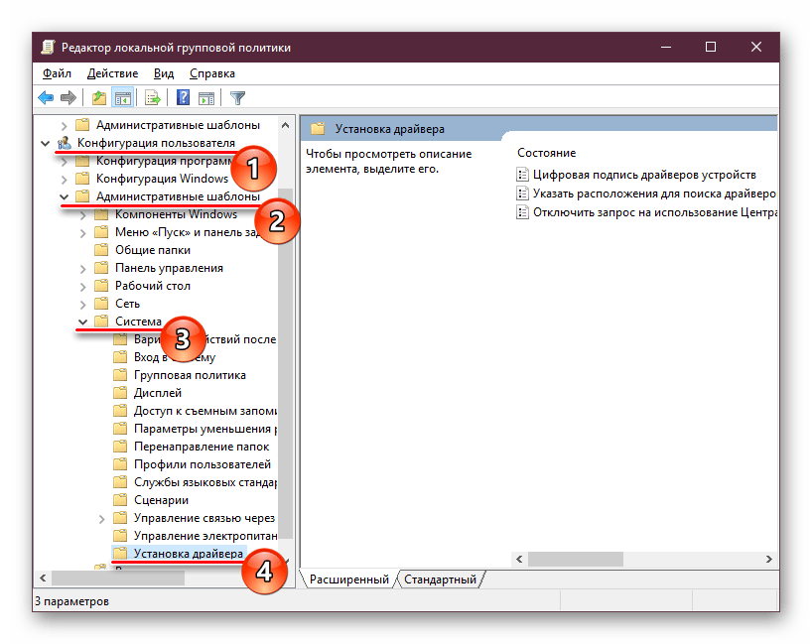
Task: Open the Файл menu
Action: [57, 73]
